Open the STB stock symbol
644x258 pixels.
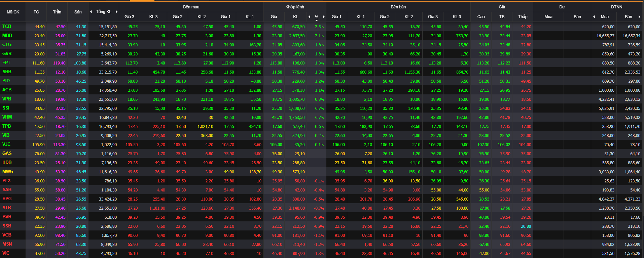[7, 208]
